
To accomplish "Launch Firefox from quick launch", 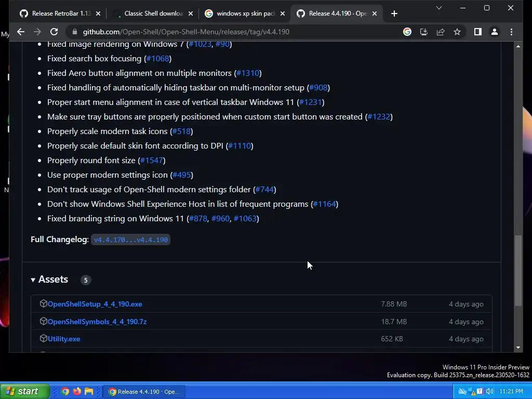I will (77, 392).
